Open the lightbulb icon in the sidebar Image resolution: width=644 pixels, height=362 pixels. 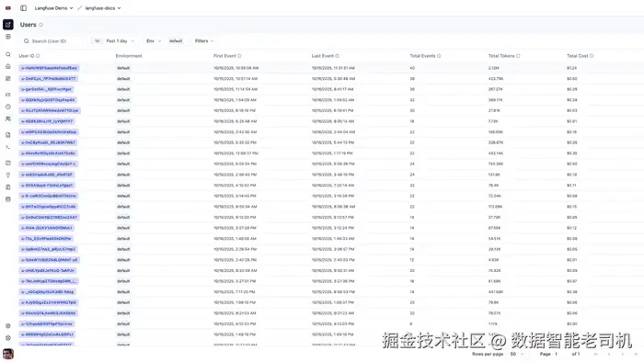(7, 175)
